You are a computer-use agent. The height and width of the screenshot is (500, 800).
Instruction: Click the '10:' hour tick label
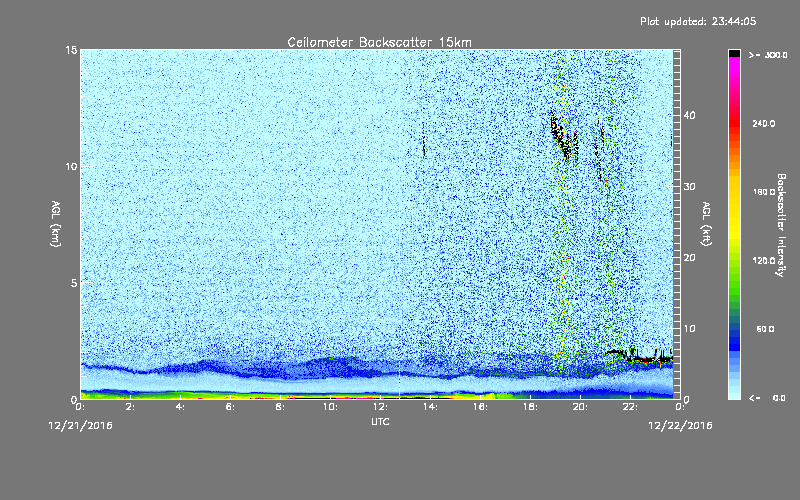tap(330, 407)
